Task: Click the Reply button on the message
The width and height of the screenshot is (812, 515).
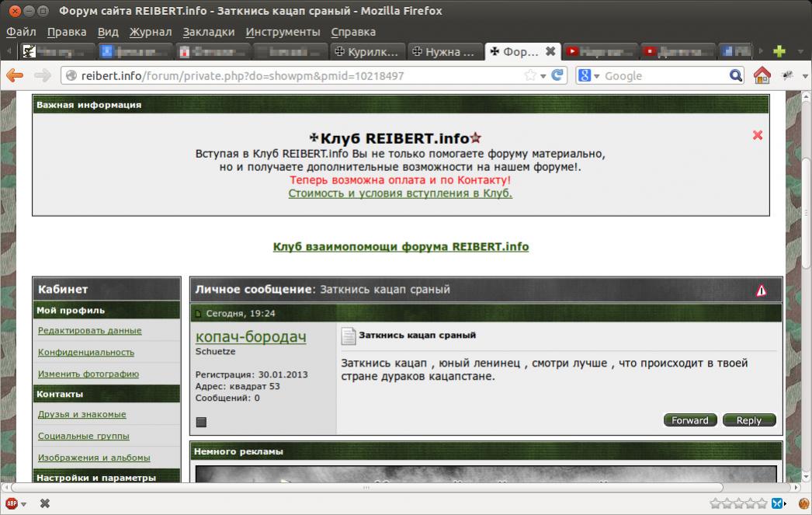Action: coord(749,420)
